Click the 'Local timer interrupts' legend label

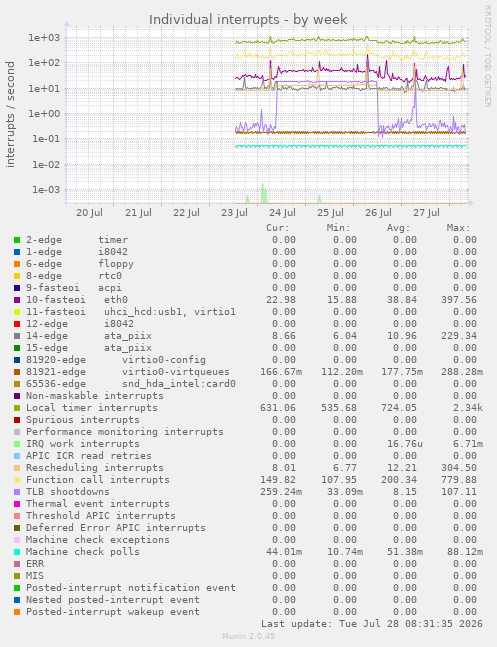pos(92,408)
